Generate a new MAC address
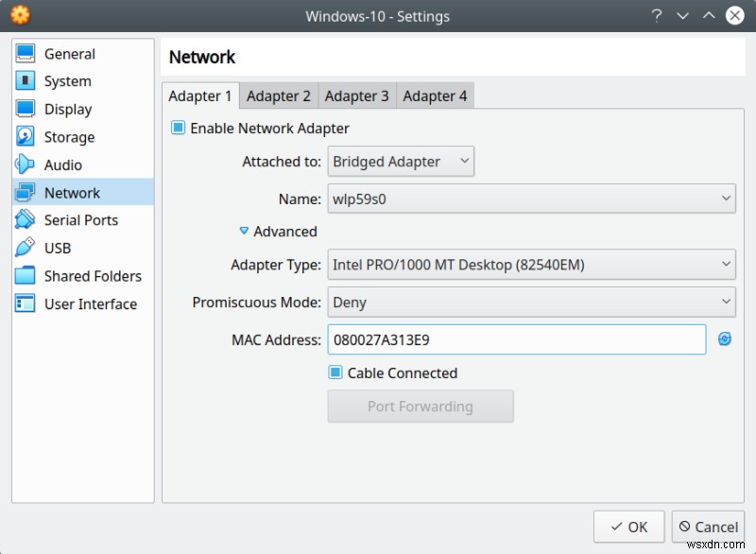The image size is (756, 554). 723,339
